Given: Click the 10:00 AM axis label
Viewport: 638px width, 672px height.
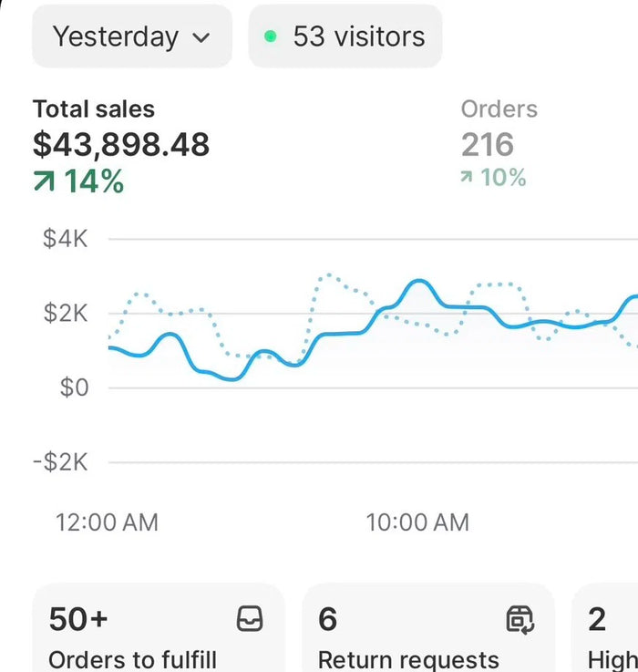Looking at the screenshot, I should [417, 522].
